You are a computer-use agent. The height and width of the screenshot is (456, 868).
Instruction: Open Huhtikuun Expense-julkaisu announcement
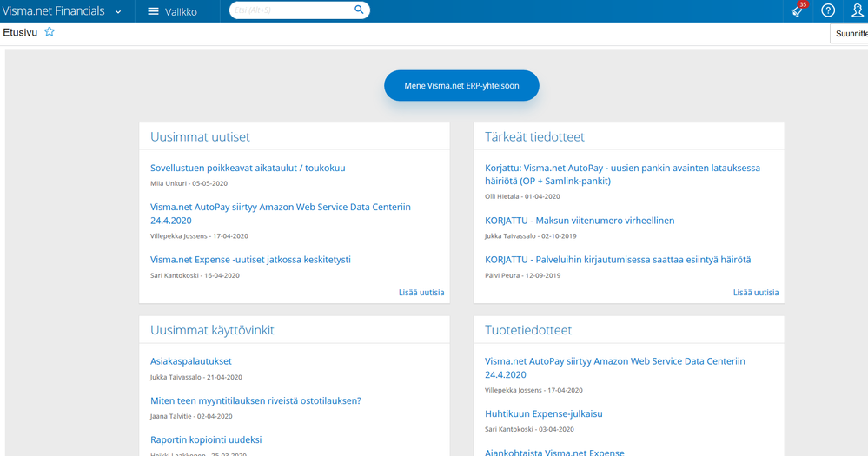544,414
